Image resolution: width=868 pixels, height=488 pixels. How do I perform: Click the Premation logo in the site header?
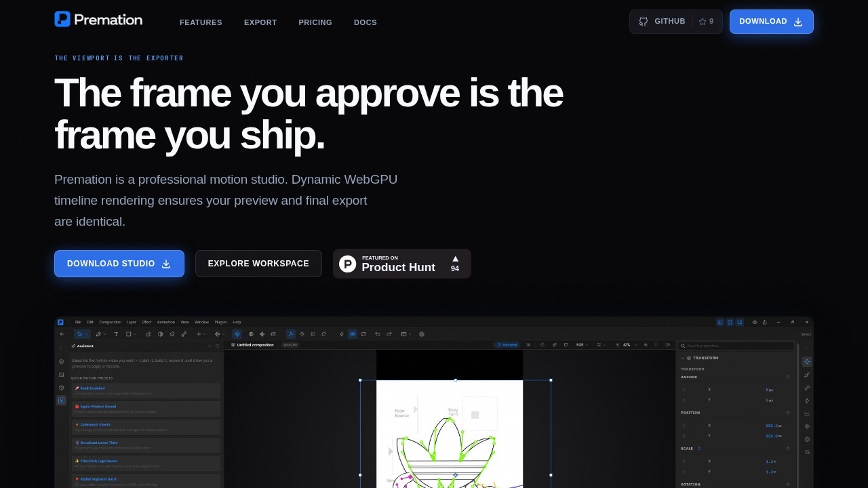tap(98, 20)
